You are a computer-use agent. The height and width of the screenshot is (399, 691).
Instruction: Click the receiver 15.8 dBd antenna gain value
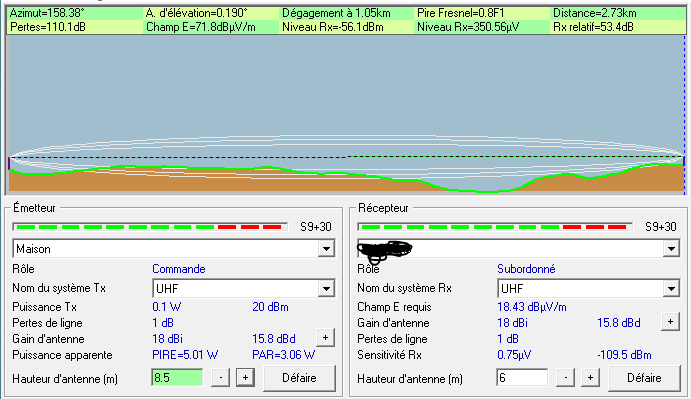(619, 323)
